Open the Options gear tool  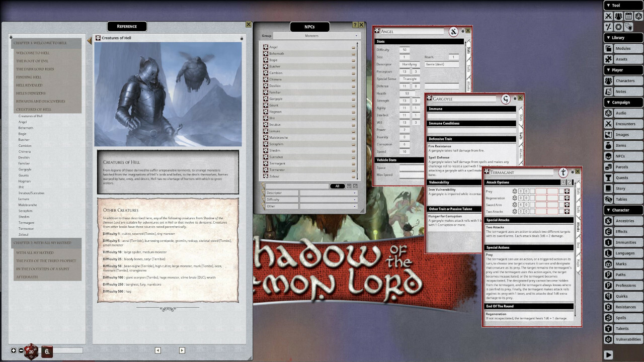click(x=618, y=26)
